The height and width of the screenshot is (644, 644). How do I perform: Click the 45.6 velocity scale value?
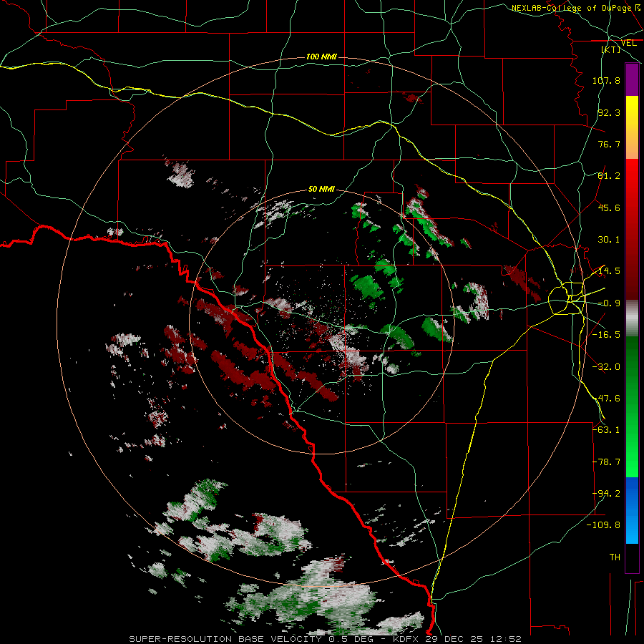pos(609,208)
